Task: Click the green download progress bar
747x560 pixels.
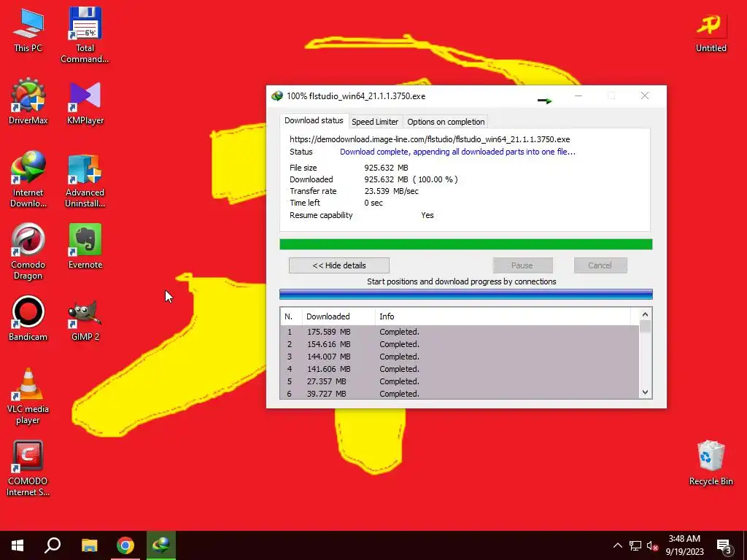Action: click(466, 244)
